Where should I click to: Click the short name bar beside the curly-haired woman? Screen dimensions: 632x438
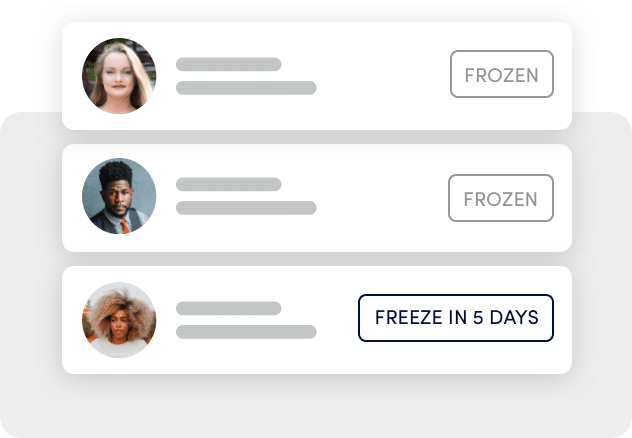pyautogui.click(x=229, y=308)
